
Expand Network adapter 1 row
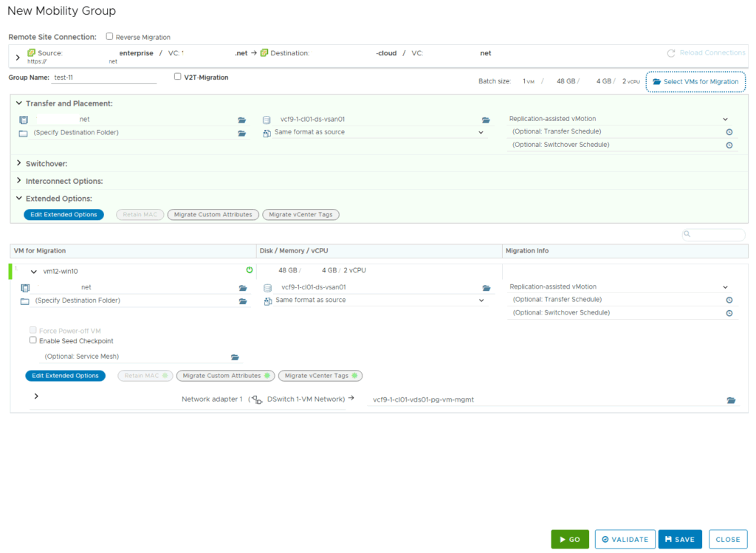pyautogui.click(x=35, y=396)
